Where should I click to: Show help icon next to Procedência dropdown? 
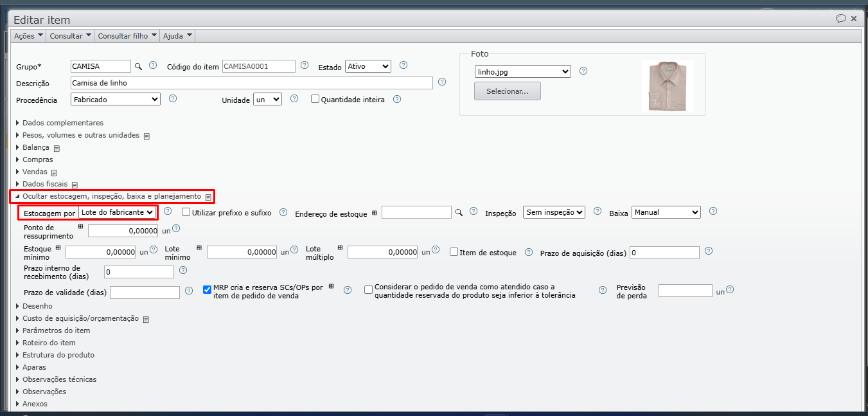click(172, 99)
